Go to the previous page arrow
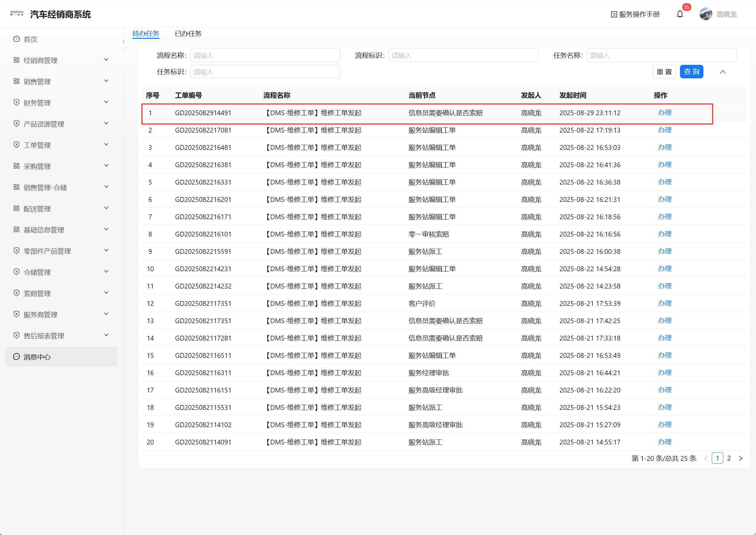 pos(706,458)
